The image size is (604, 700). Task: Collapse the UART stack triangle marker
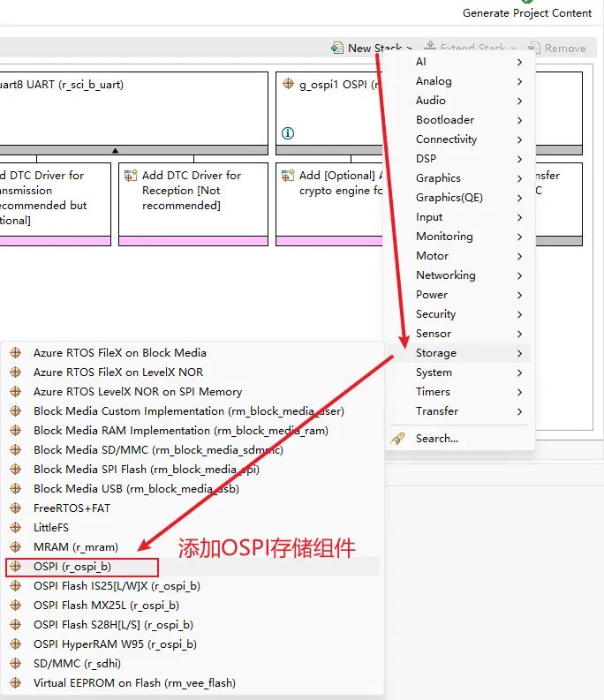115,150
